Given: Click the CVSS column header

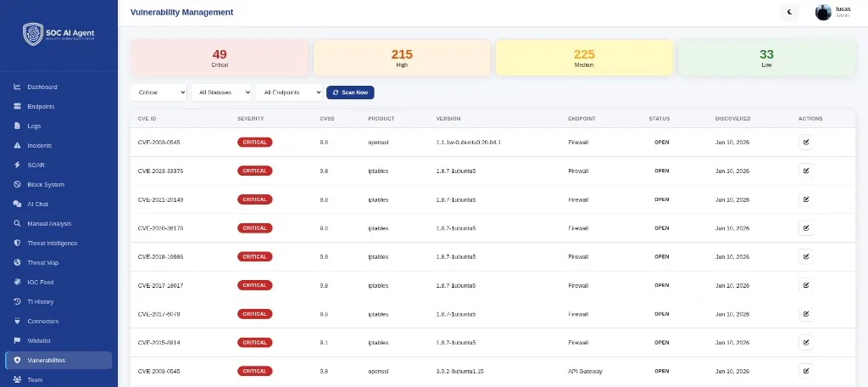Looking at the screenshot, I should tap(327, 119).
